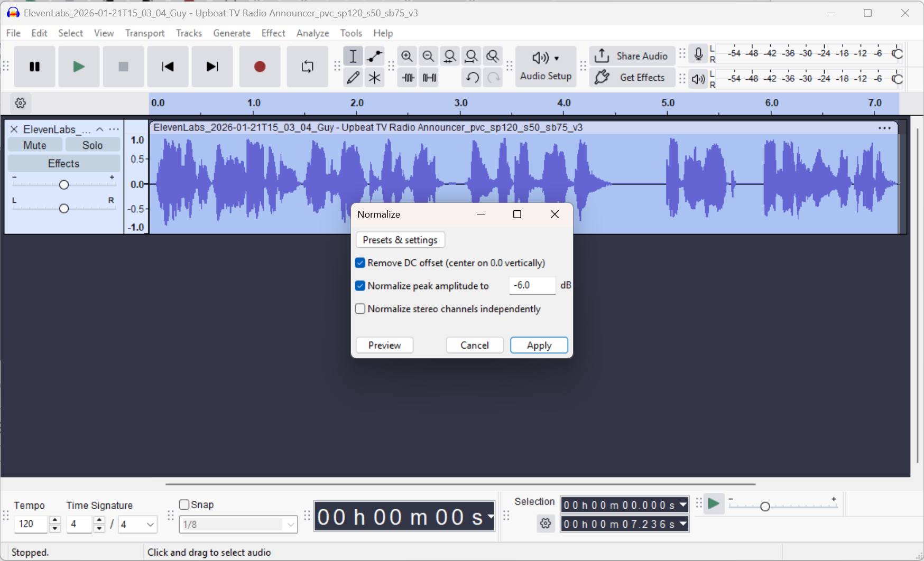Image resolution: width=924 pixels, height=561 pixels.
Task: Click the track gain slider knob
Action: [x=64, y=184]
